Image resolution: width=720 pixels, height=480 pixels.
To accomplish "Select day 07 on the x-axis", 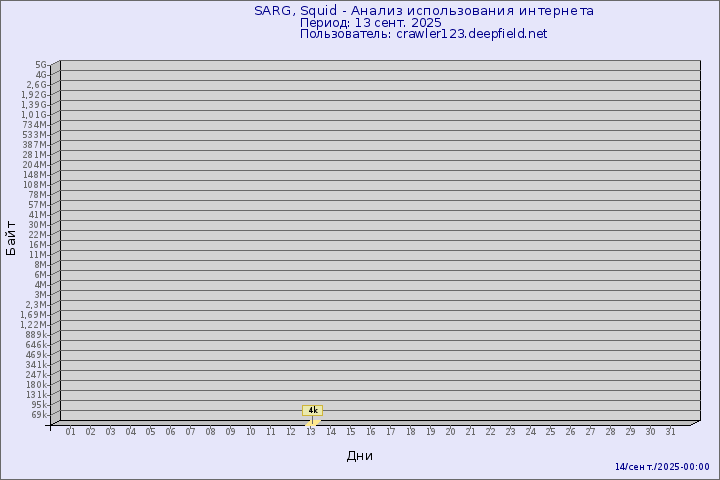I will click(190, 432).
